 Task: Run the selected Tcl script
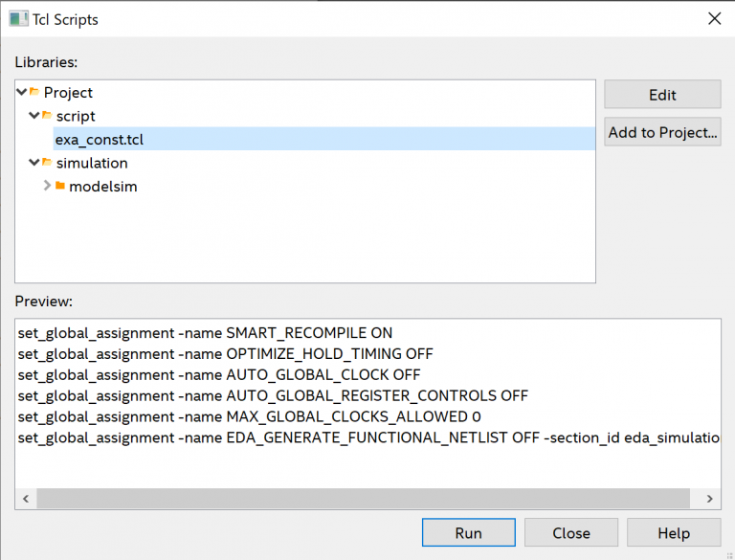(468, 533)
